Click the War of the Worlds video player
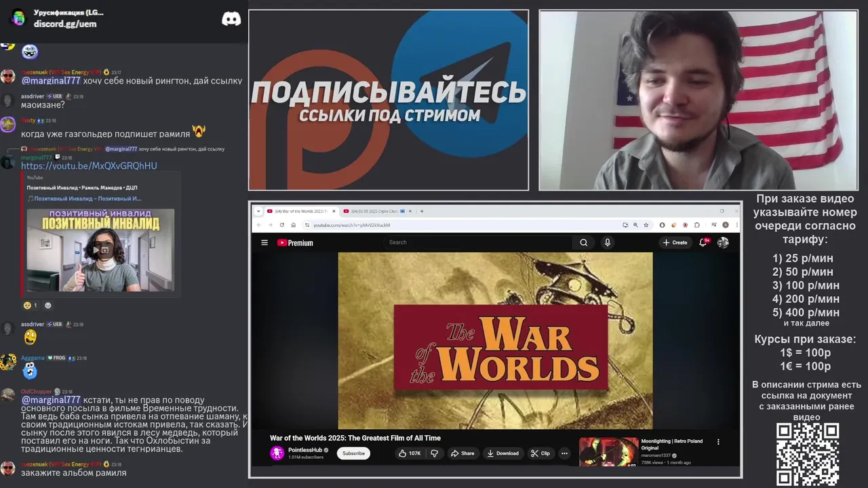The height and width of the screenshot is (488, 868). click(496, 341)
